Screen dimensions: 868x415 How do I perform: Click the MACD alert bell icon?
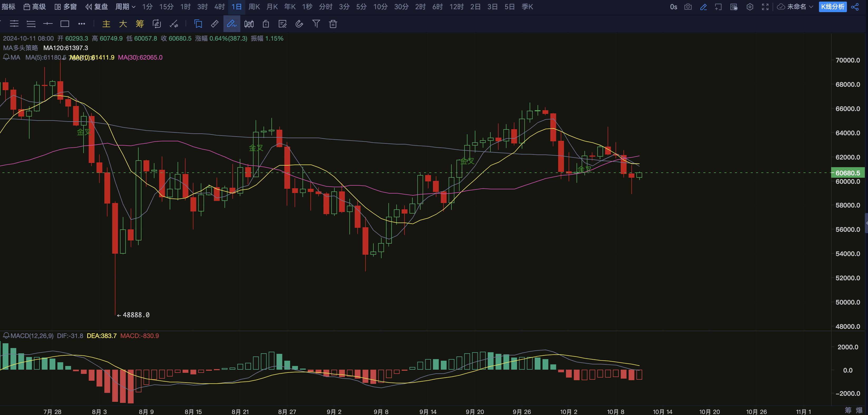6,335
